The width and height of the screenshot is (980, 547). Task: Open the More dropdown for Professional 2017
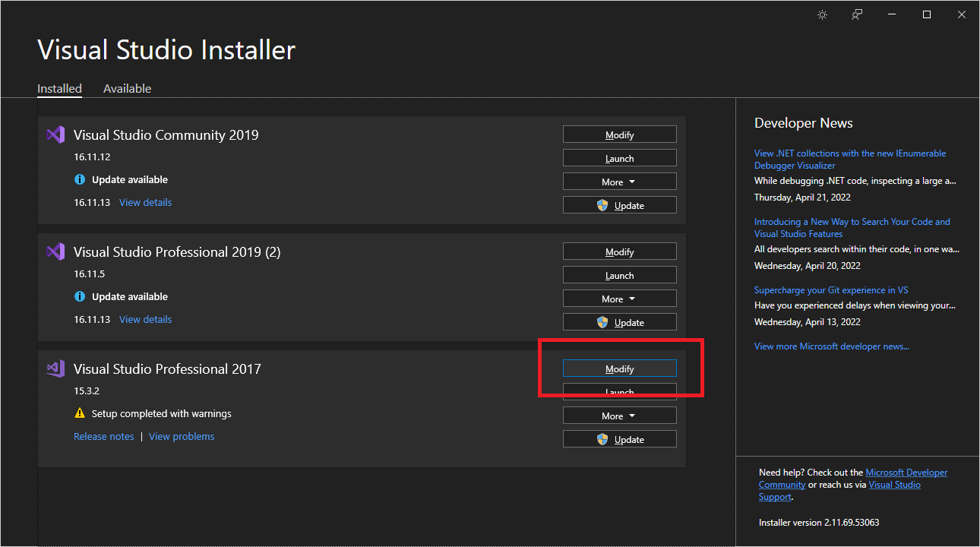point(619,415)
